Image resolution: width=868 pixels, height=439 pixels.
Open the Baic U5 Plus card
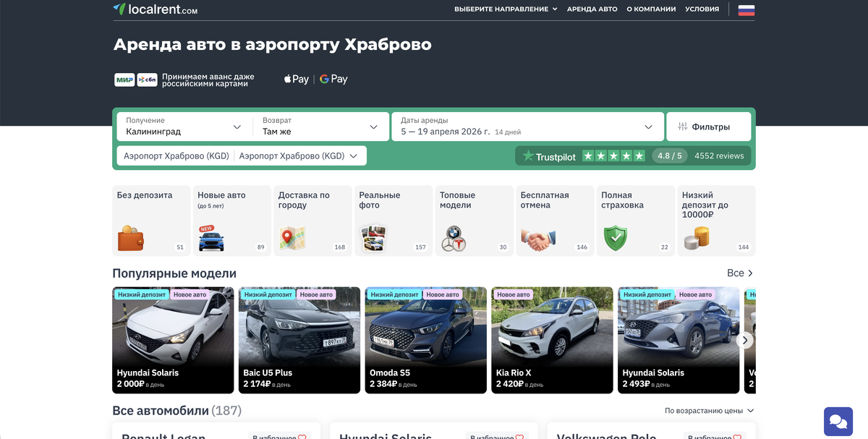[299, 340]
